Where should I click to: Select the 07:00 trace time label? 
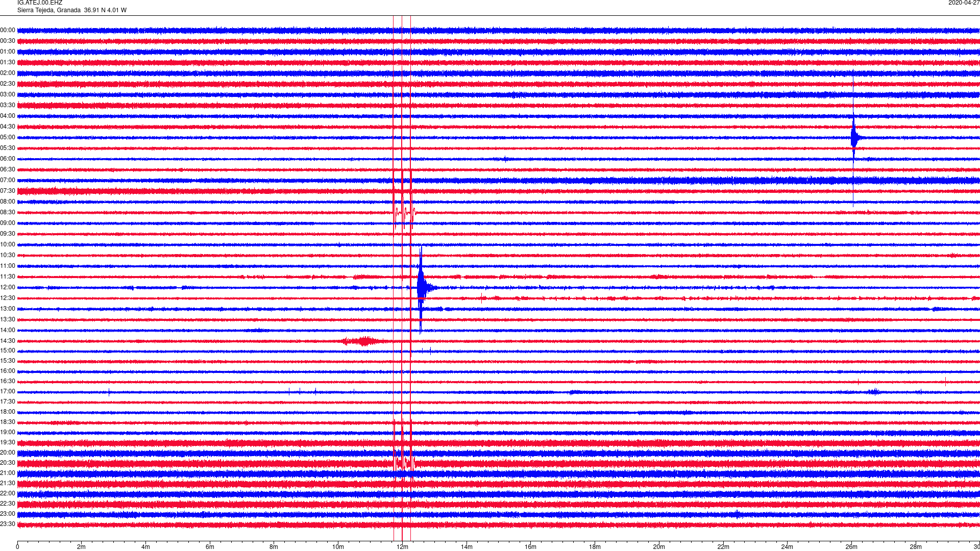8,181
